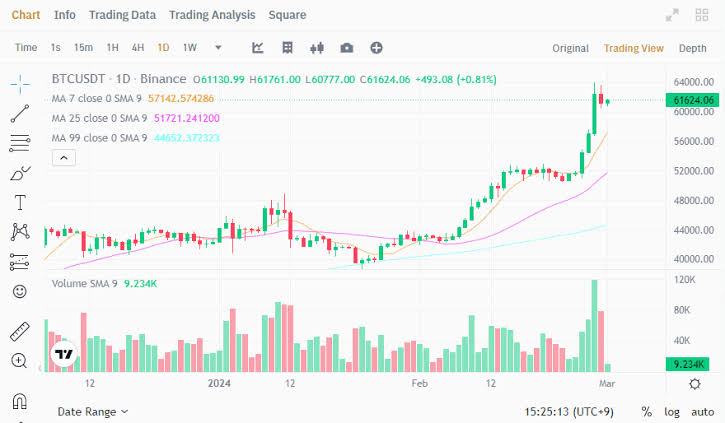Viewport: 725px width, 423px height.
Task: Click the chart settings gear icon
Action: coord(695,384)
